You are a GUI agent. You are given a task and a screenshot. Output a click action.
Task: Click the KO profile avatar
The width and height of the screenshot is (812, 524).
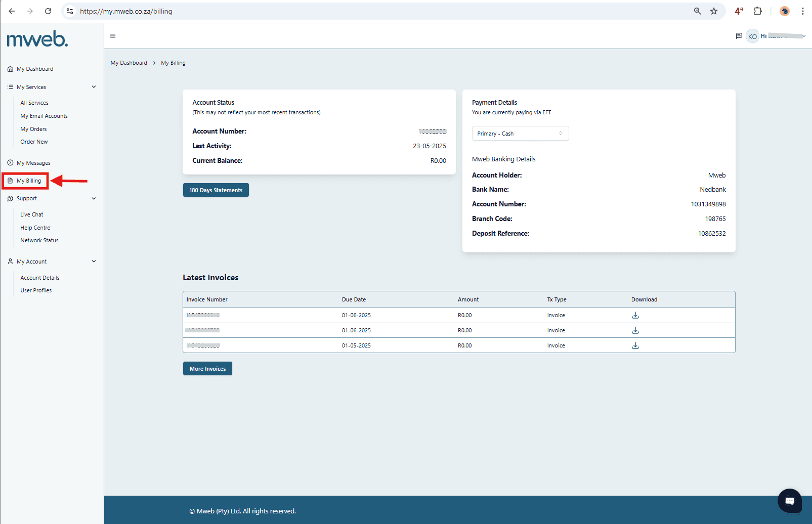tap(752, 36)
